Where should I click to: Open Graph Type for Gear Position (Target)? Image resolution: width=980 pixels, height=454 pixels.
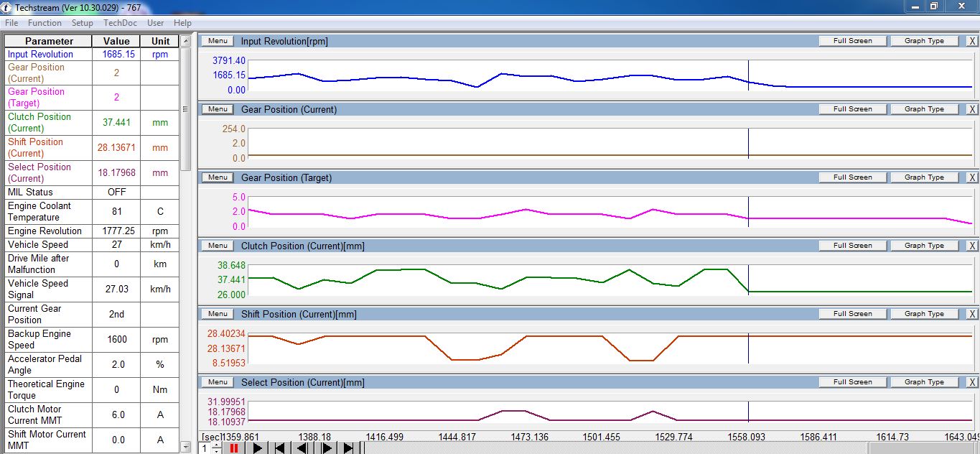click(924, 177)
